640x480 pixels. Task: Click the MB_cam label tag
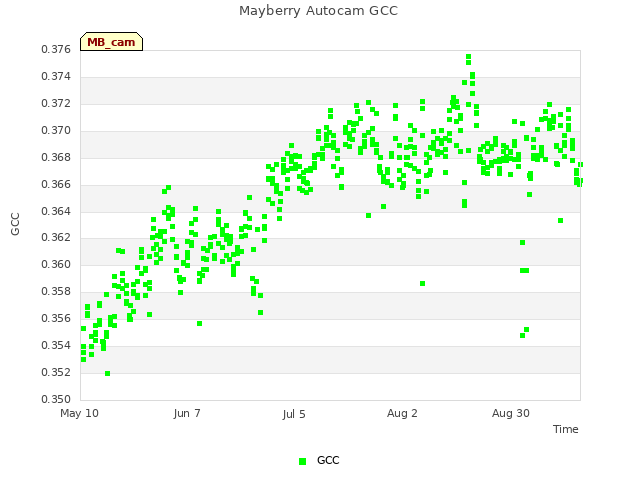point(111,42)
